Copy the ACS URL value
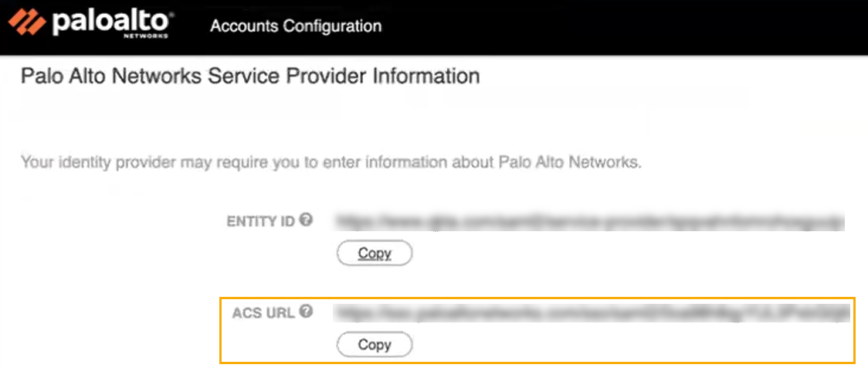The image size is (868, 368). [x=375, y=345]
